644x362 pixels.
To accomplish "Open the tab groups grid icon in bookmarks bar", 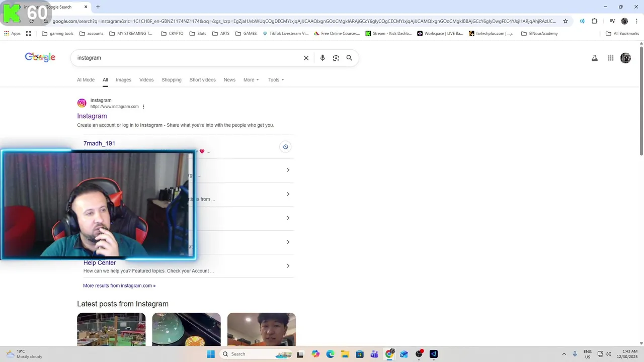I will coord(29,34).
